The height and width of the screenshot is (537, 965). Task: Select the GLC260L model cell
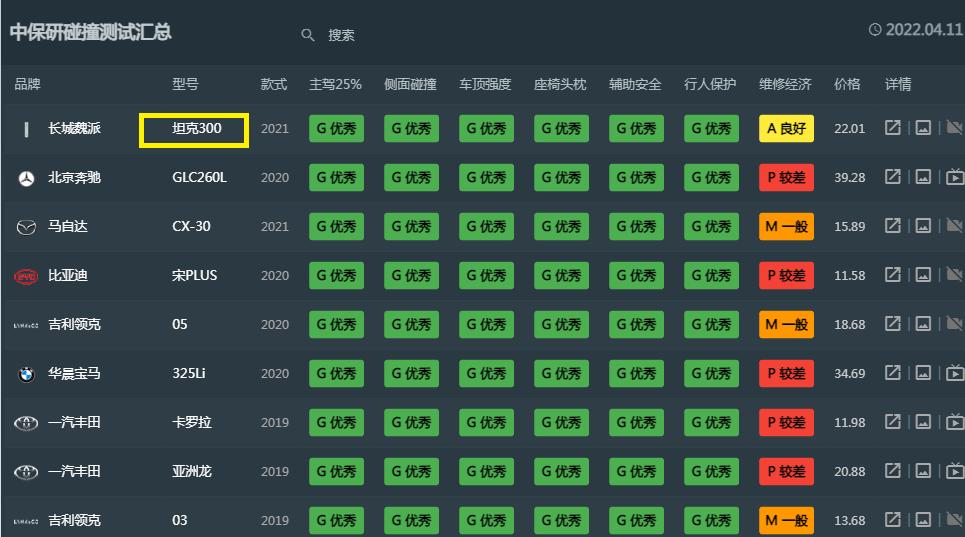(199, 177)
